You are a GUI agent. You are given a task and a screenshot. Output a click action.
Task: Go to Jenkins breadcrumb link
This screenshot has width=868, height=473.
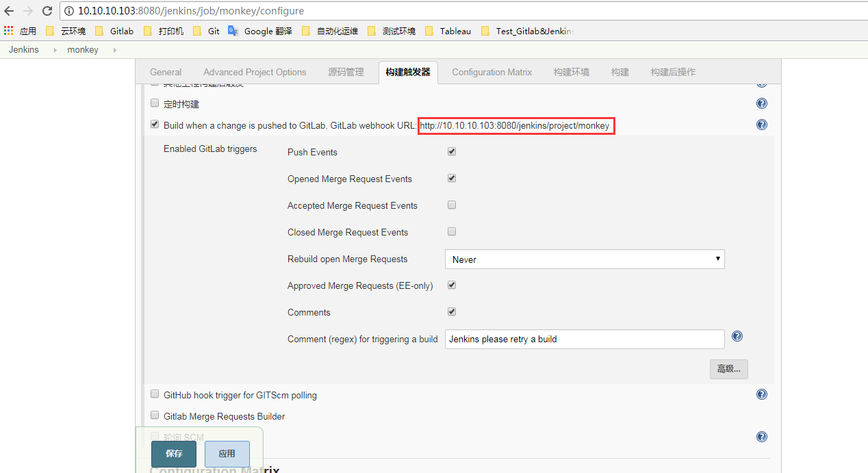click(x=24, y=50)
